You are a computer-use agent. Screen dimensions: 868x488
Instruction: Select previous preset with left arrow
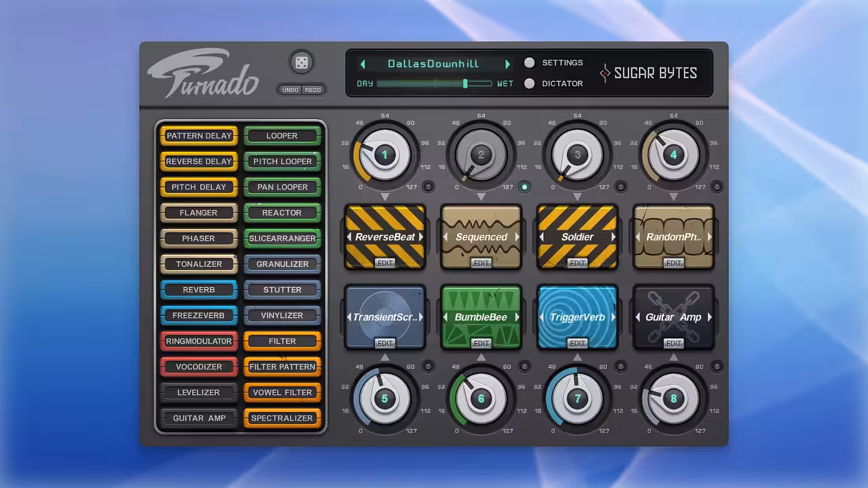point(363,64)
